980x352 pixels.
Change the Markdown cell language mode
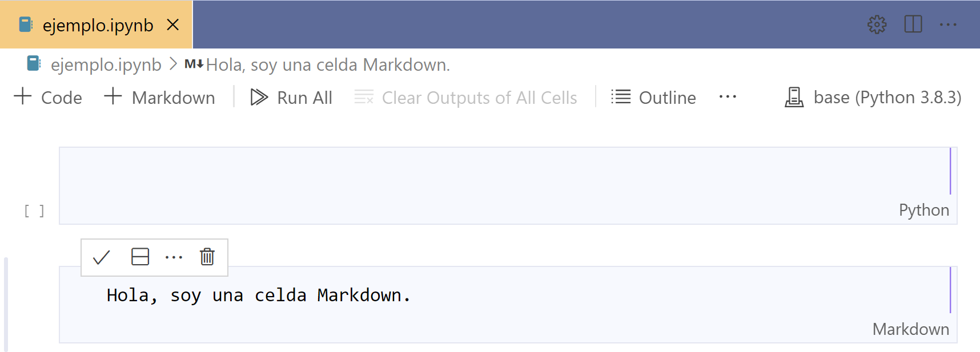click(x=910, y=329)
